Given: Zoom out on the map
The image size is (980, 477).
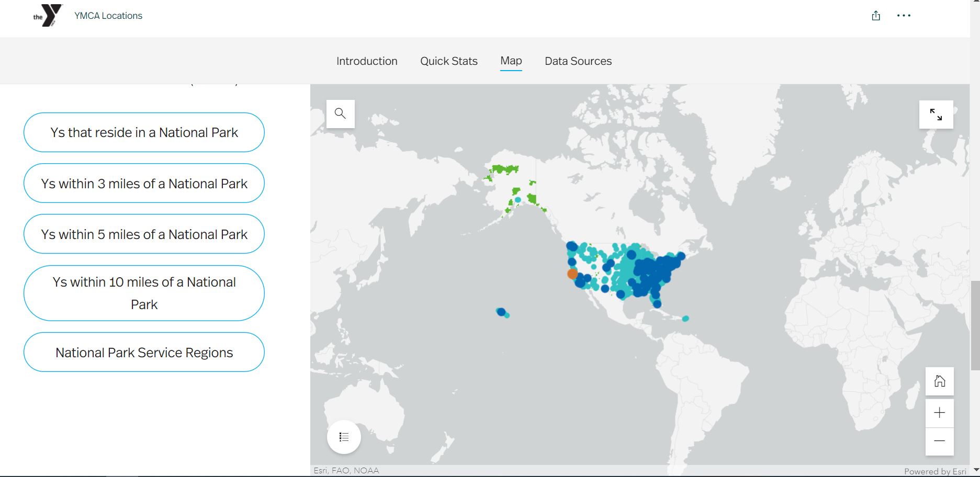Looking at the screenshot, I should 939,441.
